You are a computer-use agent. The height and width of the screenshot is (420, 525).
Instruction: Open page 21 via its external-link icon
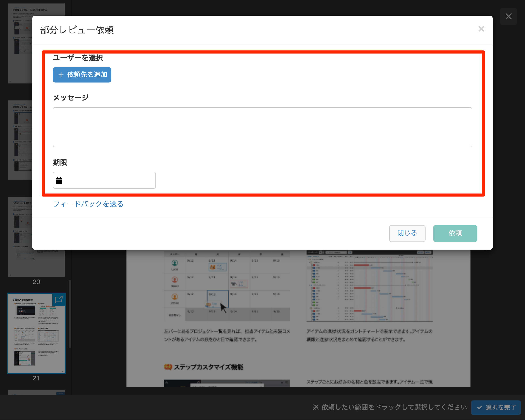[58, 299]
